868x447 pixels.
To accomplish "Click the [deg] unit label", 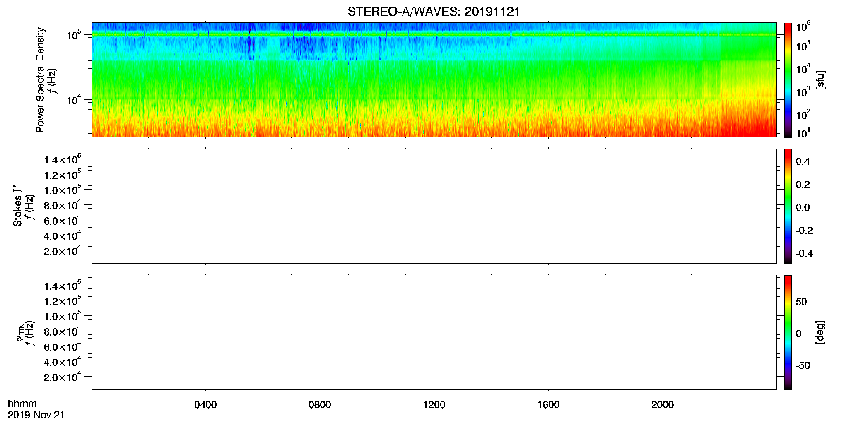I will (820, 332).
